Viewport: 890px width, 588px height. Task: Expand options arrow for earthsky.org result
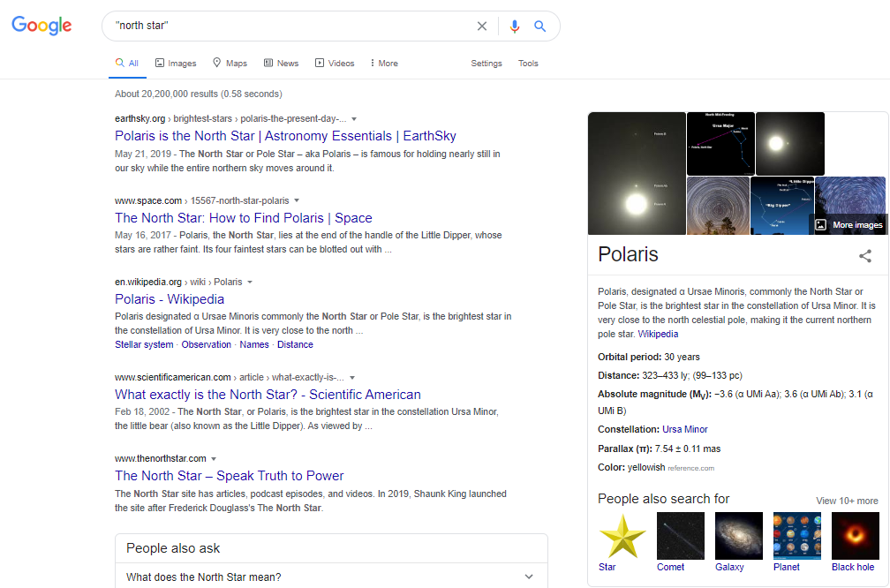click(354, 119)
